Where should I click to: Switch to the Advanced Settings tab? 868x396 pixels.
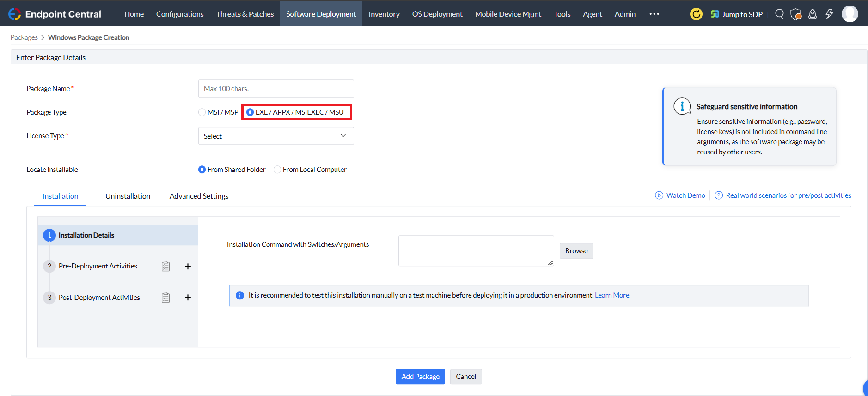199,196
